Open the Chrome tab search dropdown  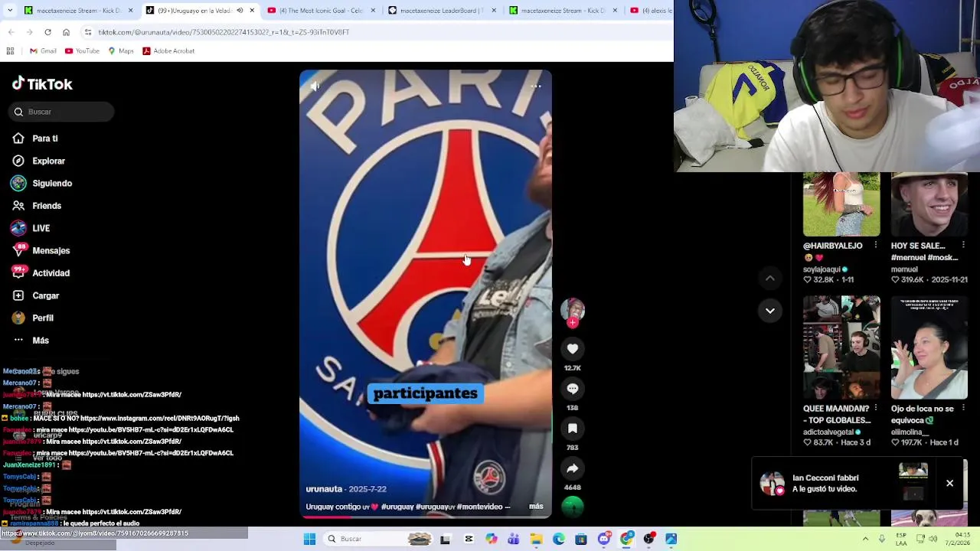click(x=8, y=11)
